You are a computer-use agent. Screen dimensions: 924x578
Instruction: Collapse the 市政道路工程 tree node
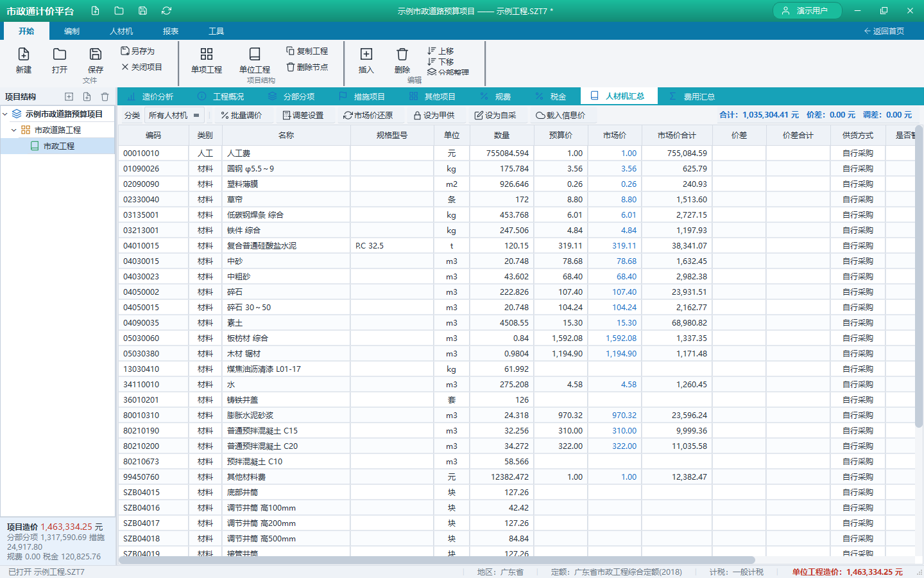(13, 130)
